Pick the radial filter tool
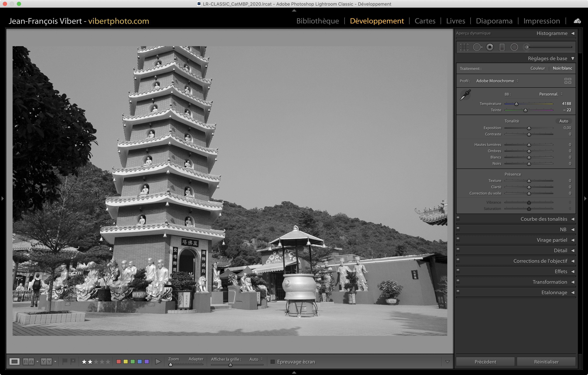588x375 pixels. 514,47
